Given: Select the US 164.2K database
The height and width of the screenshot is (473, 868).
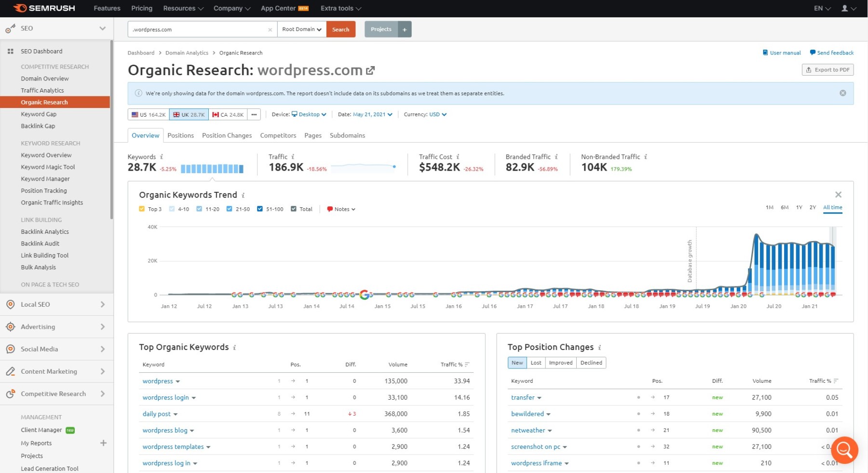Looking at the screenshot, I should pyautogui.click(x=149, y=114).
